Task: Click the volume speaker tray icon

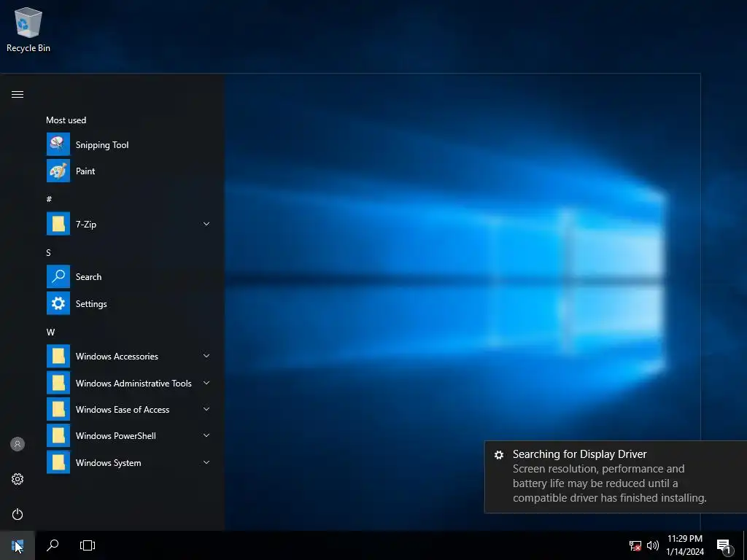Action: click(x=653, y=545)
